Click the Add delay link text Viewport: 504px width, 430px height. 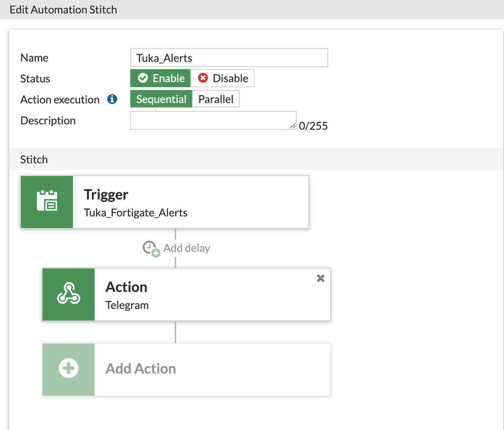[x=187, y=248]
